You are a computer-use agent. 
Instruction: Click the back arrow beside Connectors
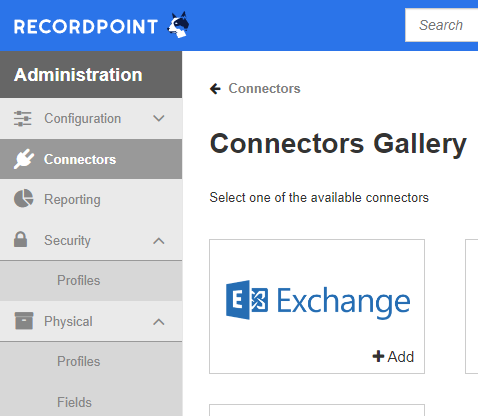pos(215,89)
